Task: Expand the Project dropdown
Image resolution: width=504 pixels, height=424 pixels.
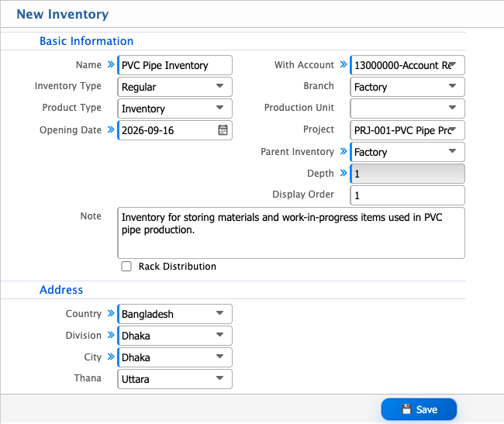Action: [x=407, y=130]
